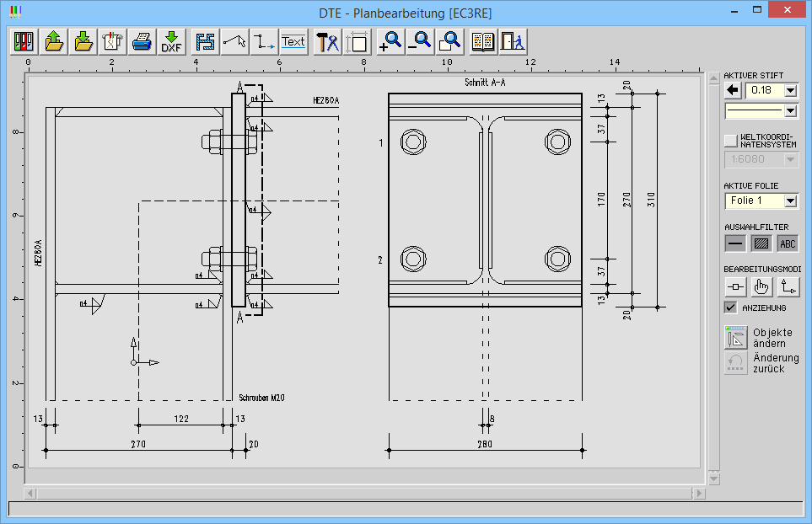Click the zoom in magnifier icon
Image resolution: width=812 pixels, height=524 pixels.
[390, 41]
